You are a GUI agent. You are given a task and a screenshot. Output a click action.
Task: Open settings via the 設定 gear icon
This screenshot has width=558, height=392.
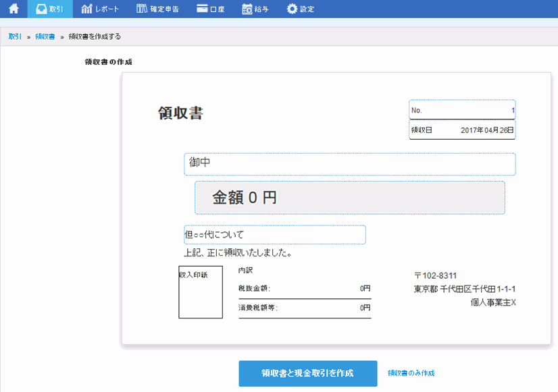tap(292, 9)
